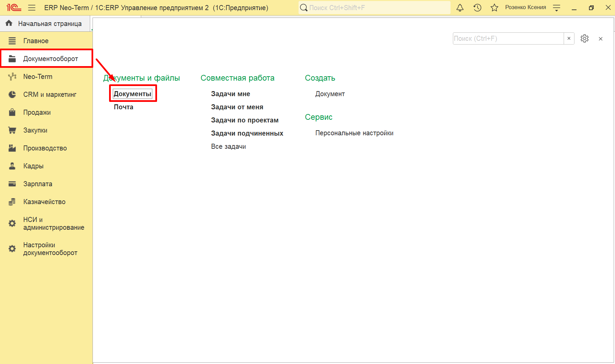Open the history clock icon
Screen dimensions: 615x364
tap(477, 7)
